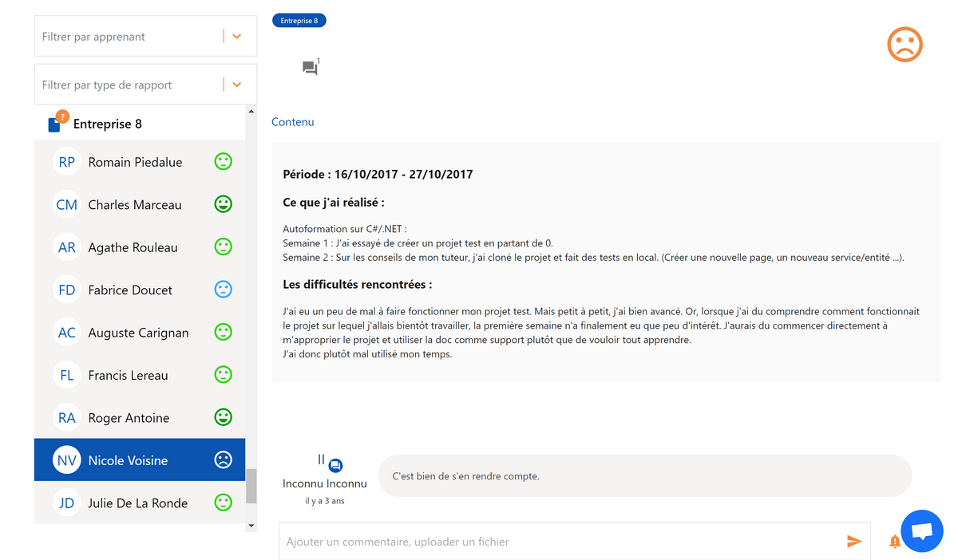Select Agathe Rouleau in the list
This screenshot has width=958, height=560.
(140, 247)
